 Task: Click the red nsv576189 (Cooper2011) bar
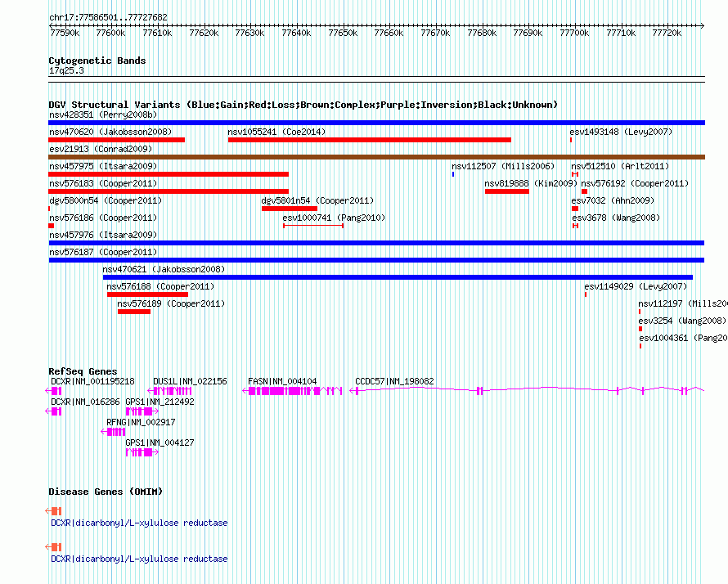(134, 312)
